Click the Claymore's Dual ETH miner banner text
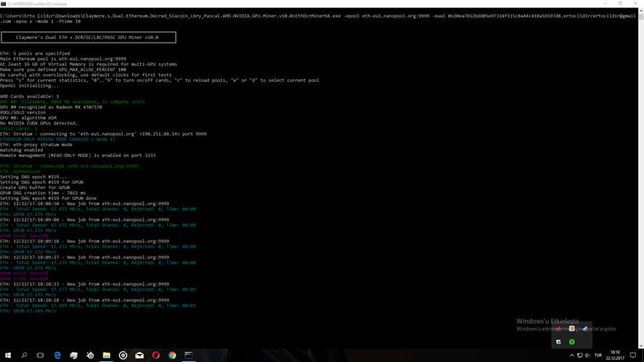The height and width of the screenshot is (362, 644). coord(87,38)
